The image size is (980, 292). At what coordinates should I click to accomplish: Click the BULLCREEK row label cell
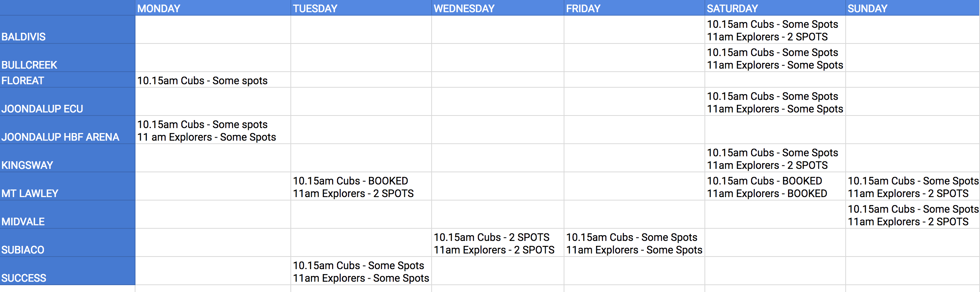coord(68,58)
